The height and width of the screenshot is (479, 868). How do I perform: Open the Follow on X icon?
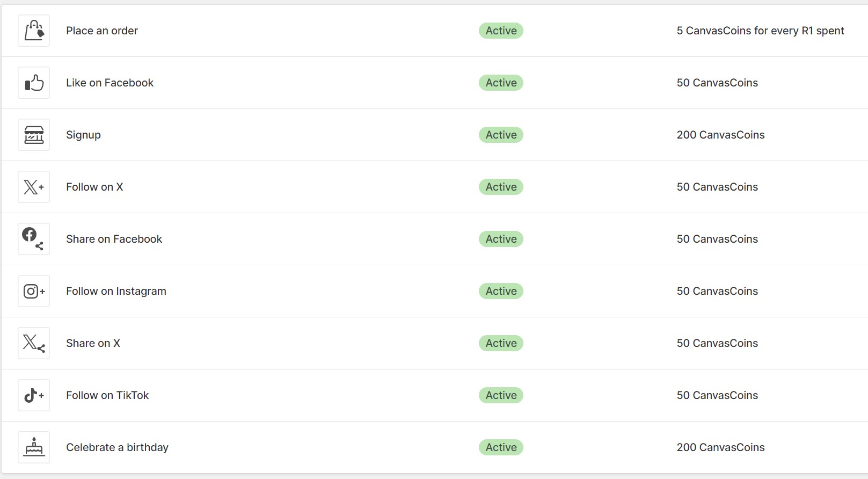coord(34,187)
